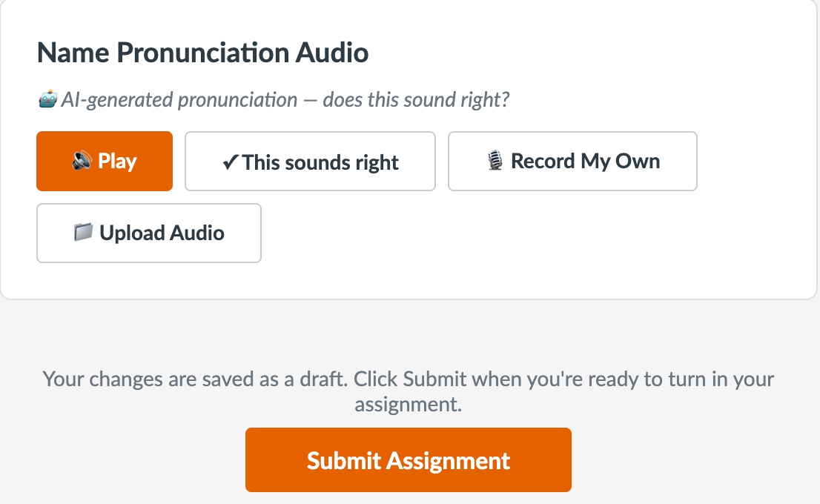This screenshot has height=504, width=820.
Task: Click the word "assignment." in the draft notice
Action: [409, 404]
